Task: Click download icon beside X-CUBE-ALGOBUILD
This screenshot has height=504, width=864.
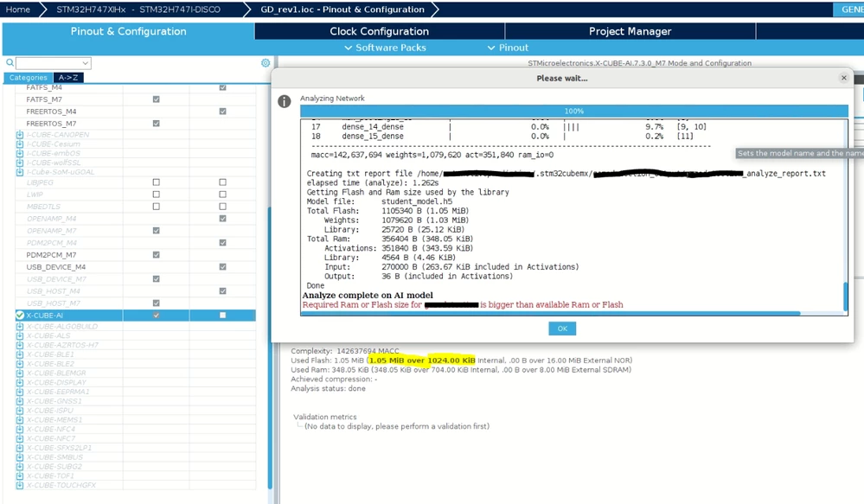Action: coord(20,327)
